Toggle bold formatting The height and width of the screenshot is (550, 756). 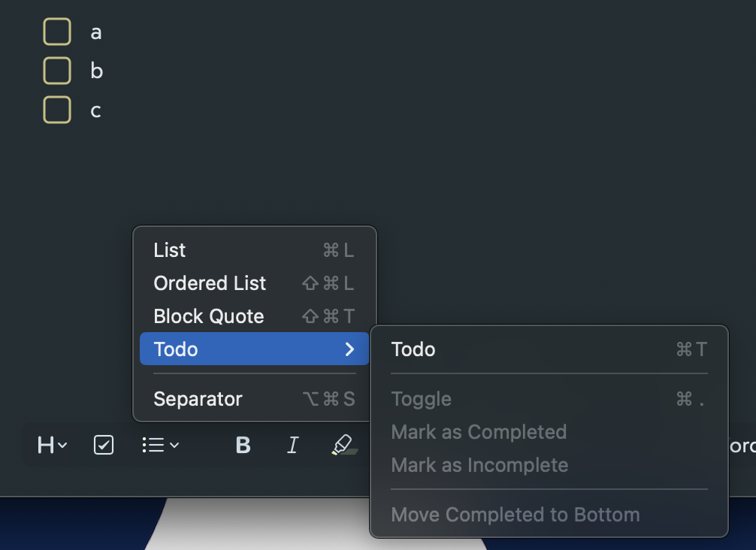click(243, 445)
